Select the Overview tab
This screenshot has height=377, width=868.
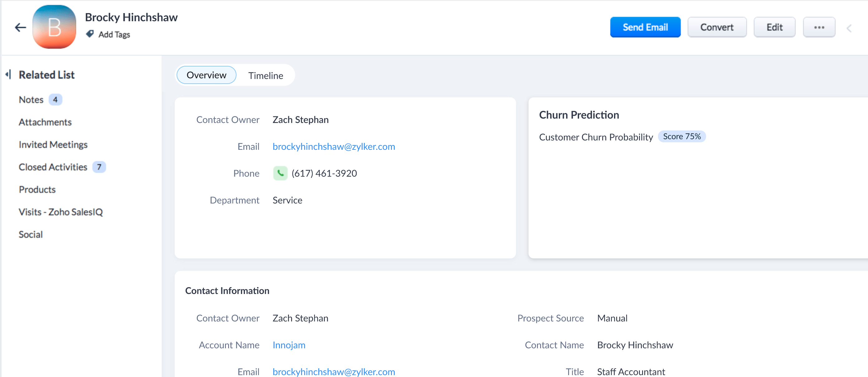[206, 75]
